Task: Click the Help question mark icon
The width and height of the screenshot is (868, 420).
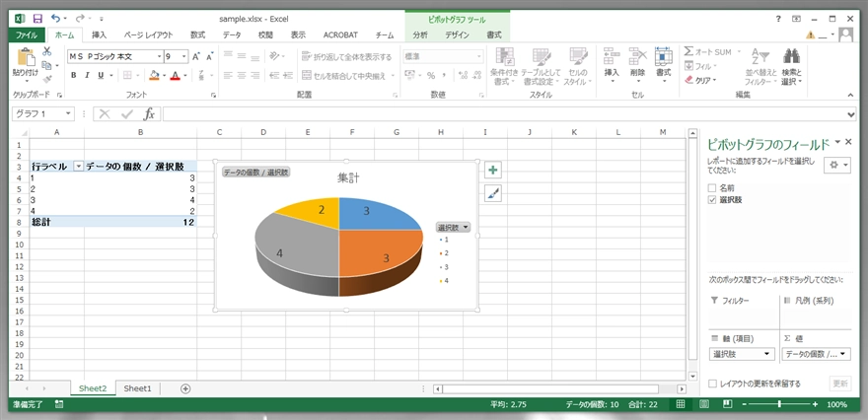Action: pos(778,19)
